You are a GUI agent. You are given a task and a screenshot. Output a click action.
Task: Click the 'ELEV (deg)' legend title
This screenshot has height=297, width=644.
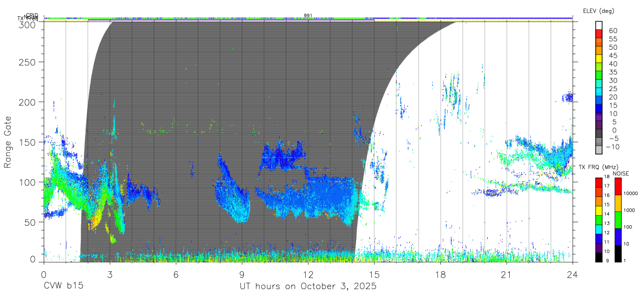(598, 10)
